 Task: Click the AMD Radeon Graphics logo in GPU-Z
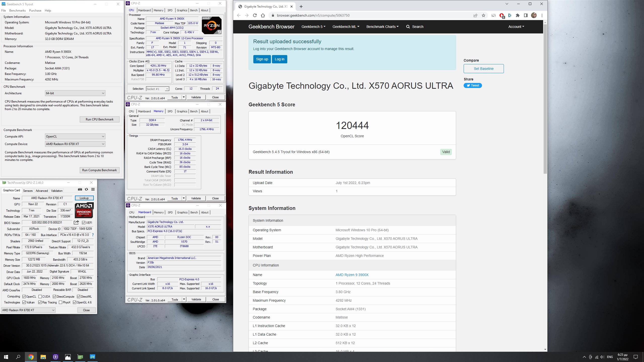(x=84, y=210)
